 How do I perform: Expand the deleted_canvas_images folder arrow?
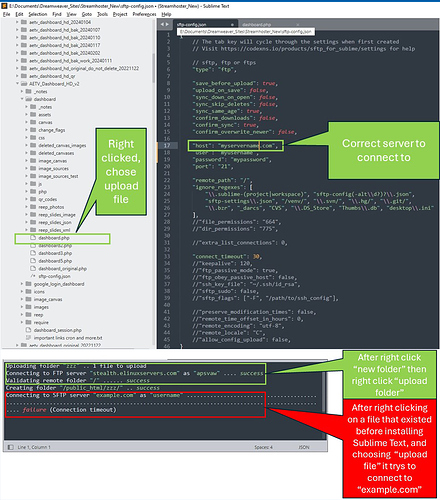tap(26, 145)
